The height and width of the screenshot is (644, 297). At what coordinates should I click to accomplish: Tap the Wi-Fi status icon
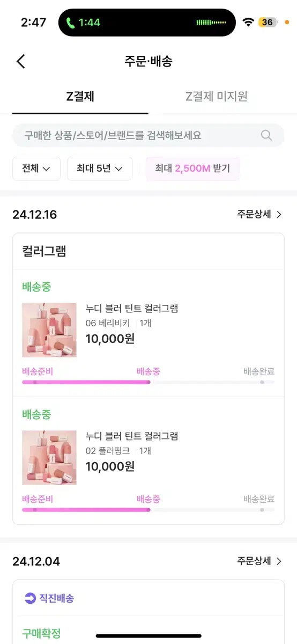[x=248, y=22]
